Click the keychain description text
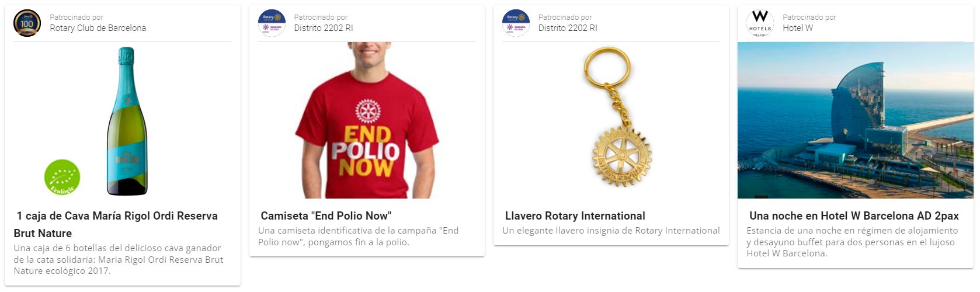The height and width of the screenshot is (292, 980). coord(611,231)
